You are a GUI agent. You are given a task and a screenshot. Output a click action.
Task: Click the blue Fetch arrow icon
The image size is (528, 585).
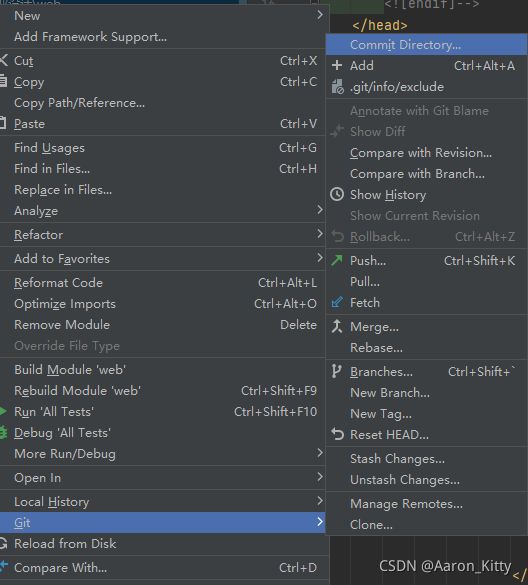pyautogui.click(x=337, y=302)
